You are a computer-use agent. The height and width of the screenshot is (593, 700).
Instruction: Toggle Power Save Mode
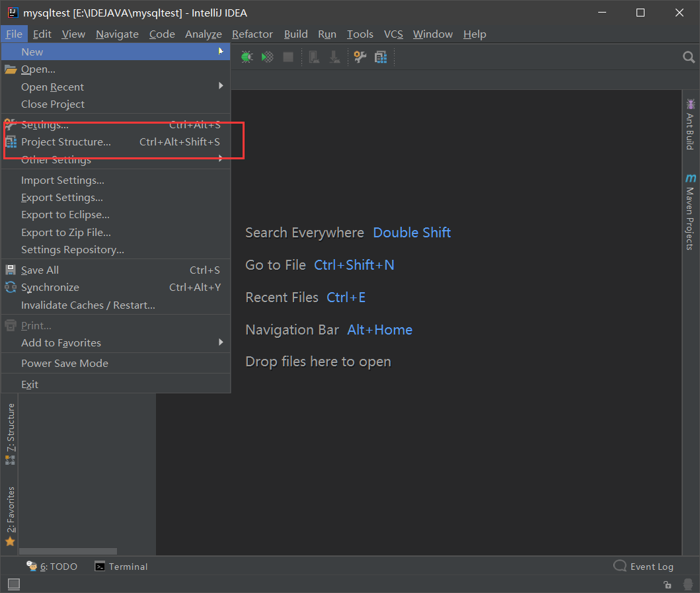tap(116, 364)
